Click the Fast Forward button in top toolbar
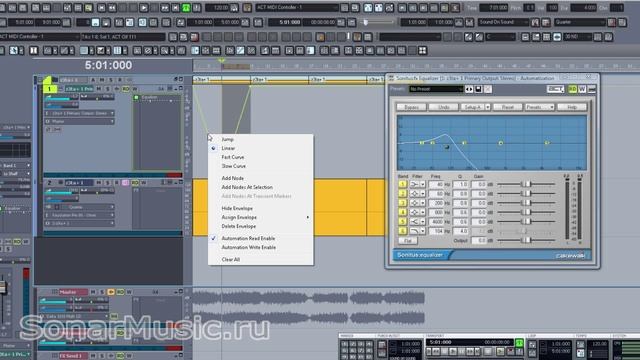This screenshot has height=360, width=640. (x=165, y=8)
